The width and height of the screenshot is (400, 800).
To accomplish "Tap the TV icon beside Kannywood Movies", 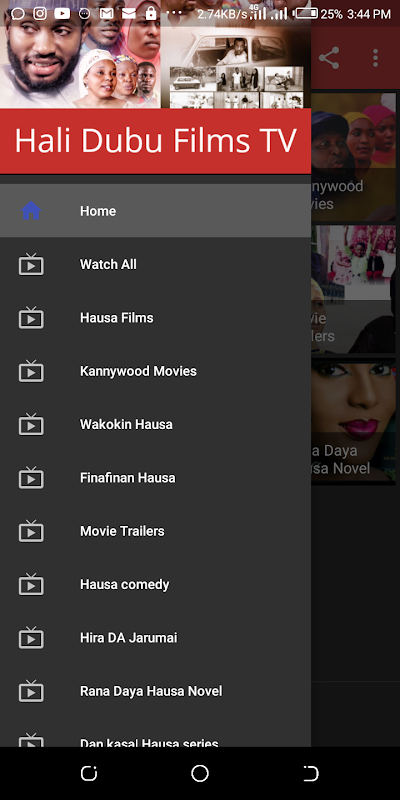I will tap(31, 371).
